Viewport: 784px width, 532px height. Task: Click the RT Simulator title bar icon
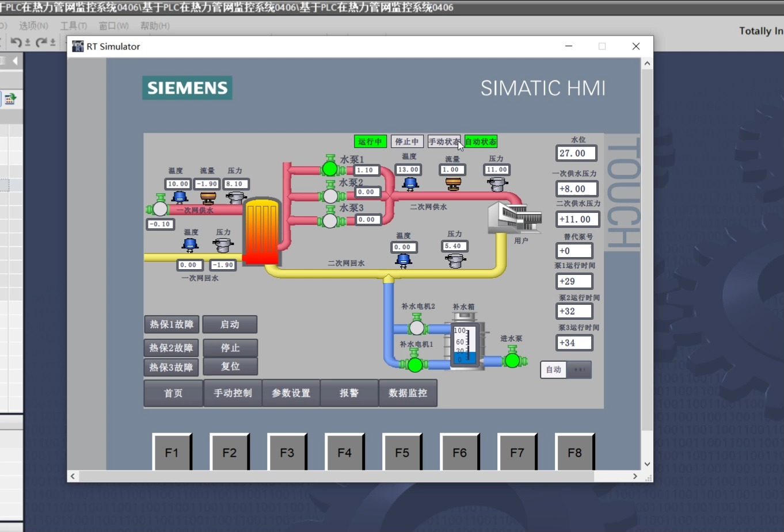[x=78, y=47]
